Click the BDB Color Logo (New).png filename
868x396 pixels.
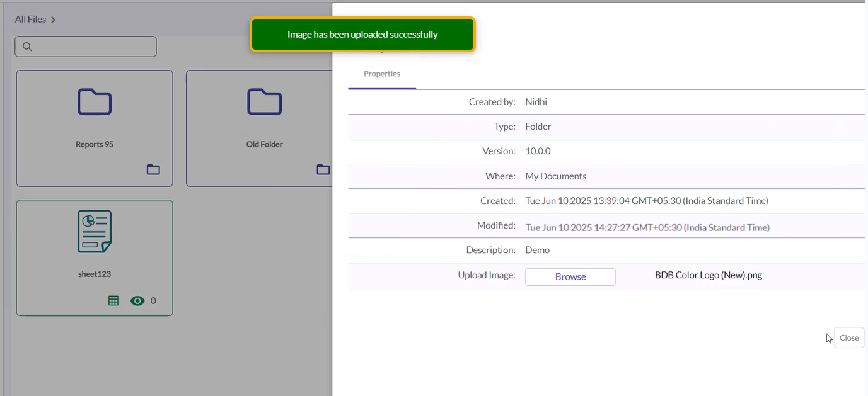pyautogui.click(x=709, y=275)
